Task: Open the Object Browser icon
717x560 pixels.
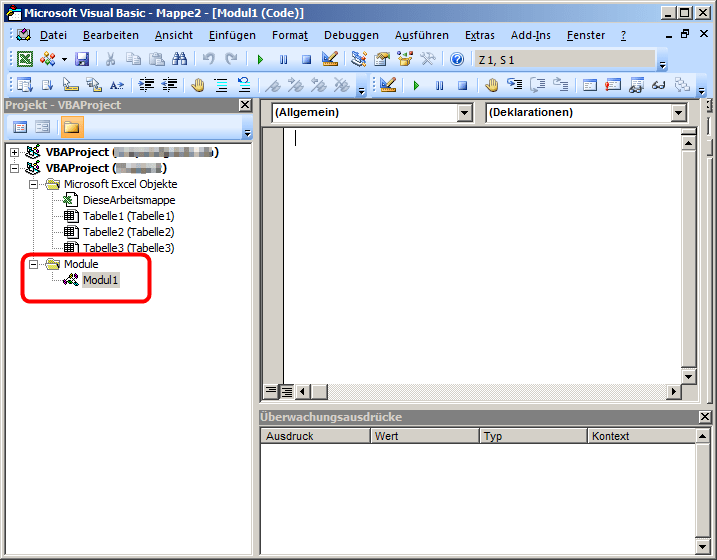Action: (x=405, y=59)
